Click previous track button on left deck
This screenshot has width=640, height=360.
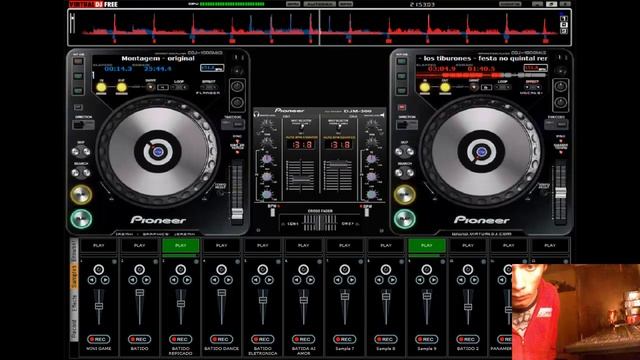(x=76, y=152)
